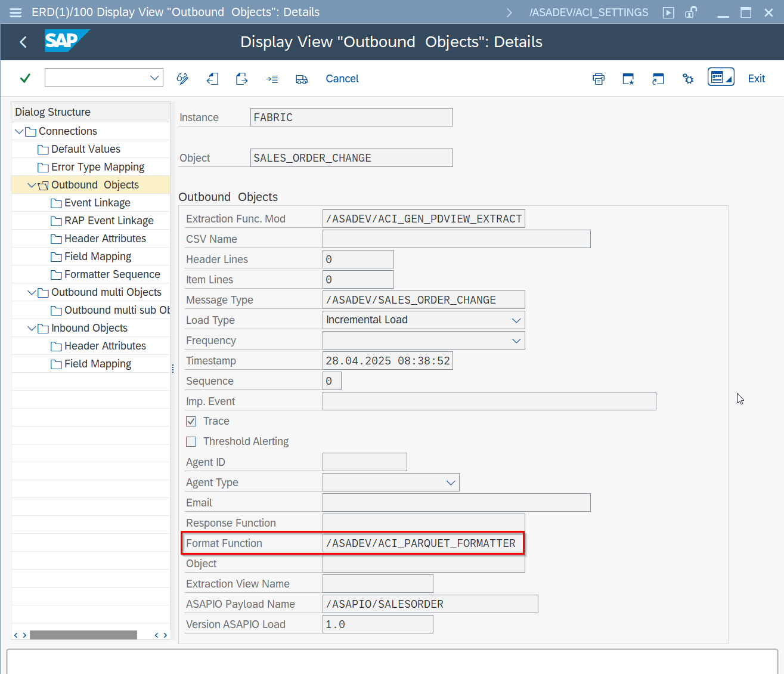The image size is (784, 674).
Task: Click the Next Entry page icon
Action: [x=241, y=79]
